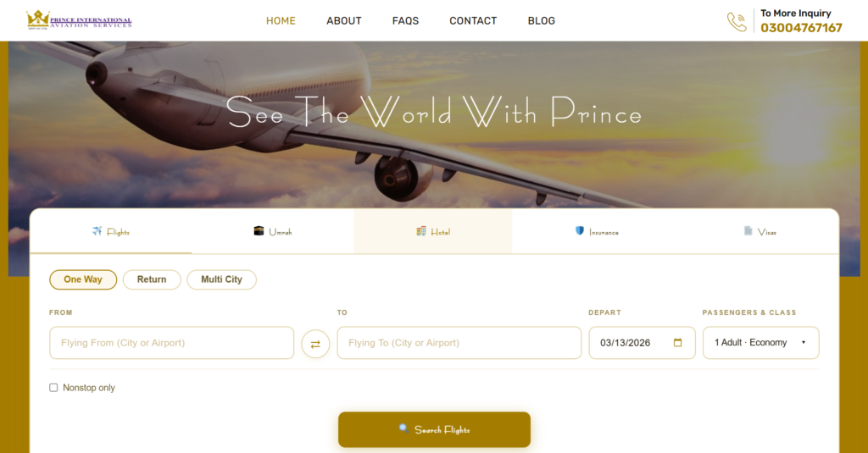This screenshot has width=868, height=453.
Task: Click the phone inquiry icon
Action: [x=737, y=21]
